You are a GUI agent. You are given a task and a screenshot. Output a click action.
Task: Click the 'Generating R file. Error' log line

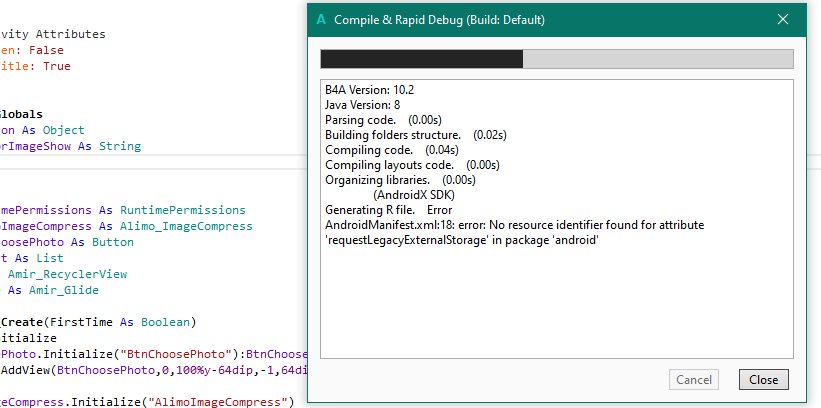[x=388, y=210]
